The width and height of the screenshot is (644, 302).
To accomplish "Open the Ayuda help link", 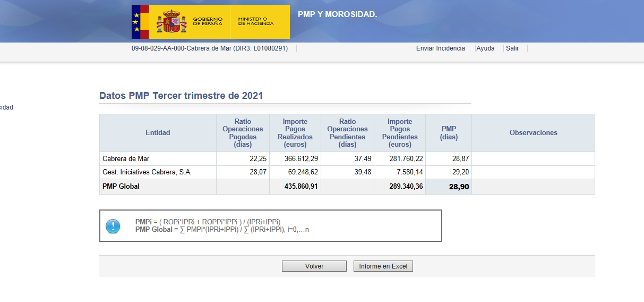I will click(485, 48).
